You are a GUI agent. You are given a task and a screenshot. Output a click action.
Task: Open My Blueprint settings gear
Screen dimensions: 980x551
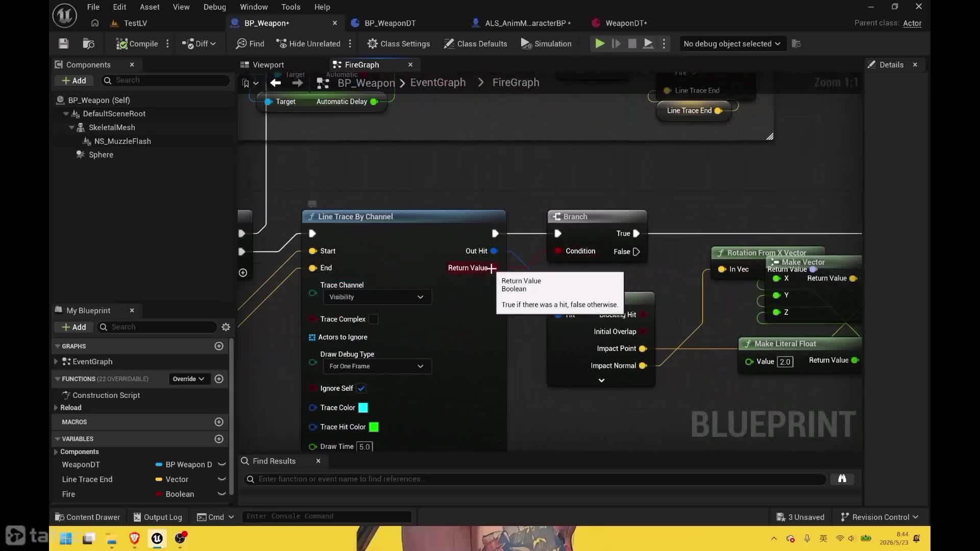(226, 327)
